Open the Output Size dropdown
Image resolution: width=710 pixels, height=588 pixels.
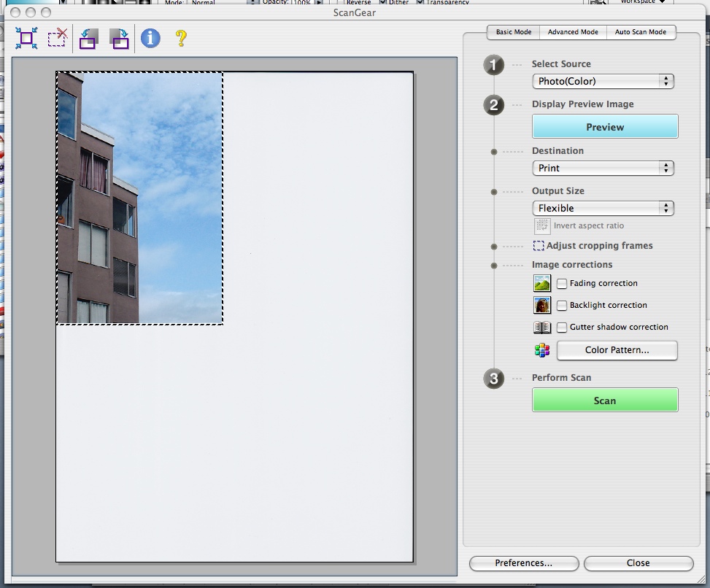(x=603, y=208)
